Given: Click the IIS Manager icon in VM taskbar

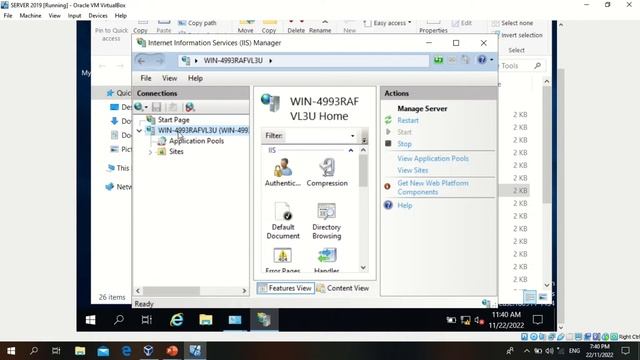Looking at the screenshot, I should (264, 320).
